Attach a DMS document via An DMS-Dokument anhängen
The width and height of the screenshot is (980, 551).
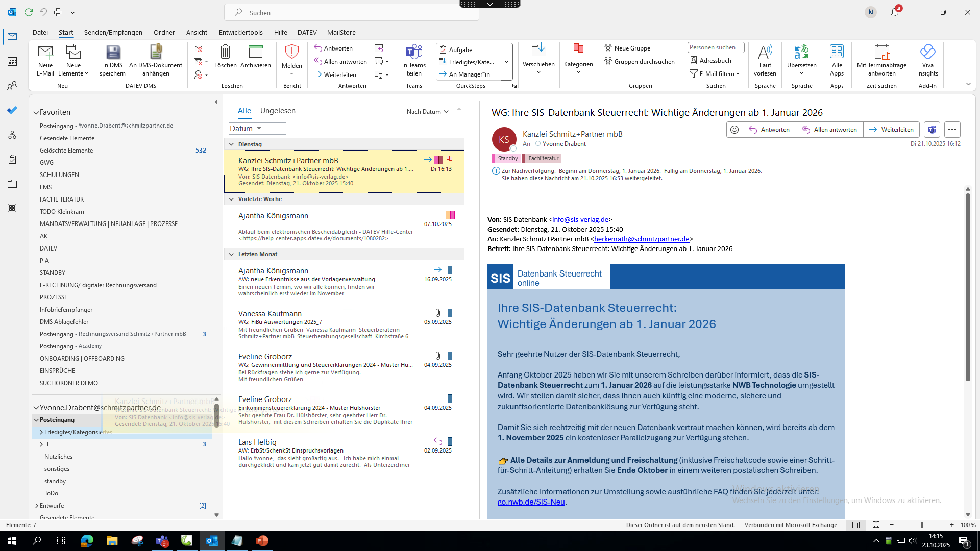click(156, 60)
